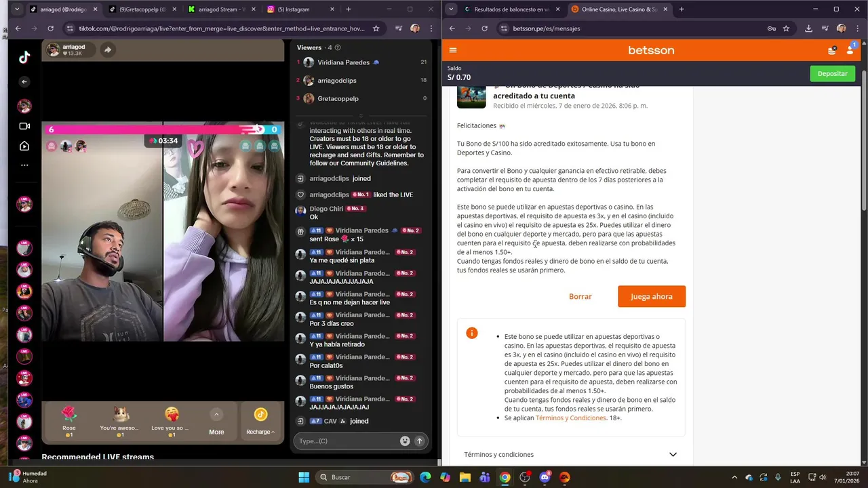The image size is (868, 488).
Task: Reload the TikTok page
Action: coord(50,28)
